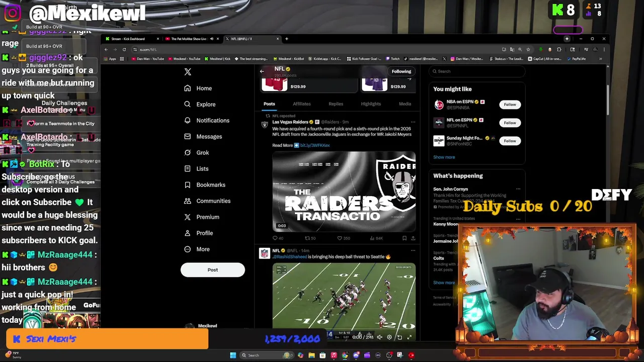Unmute the football video
The width and height of the screenshot is (644, 362).
point(380,337)
